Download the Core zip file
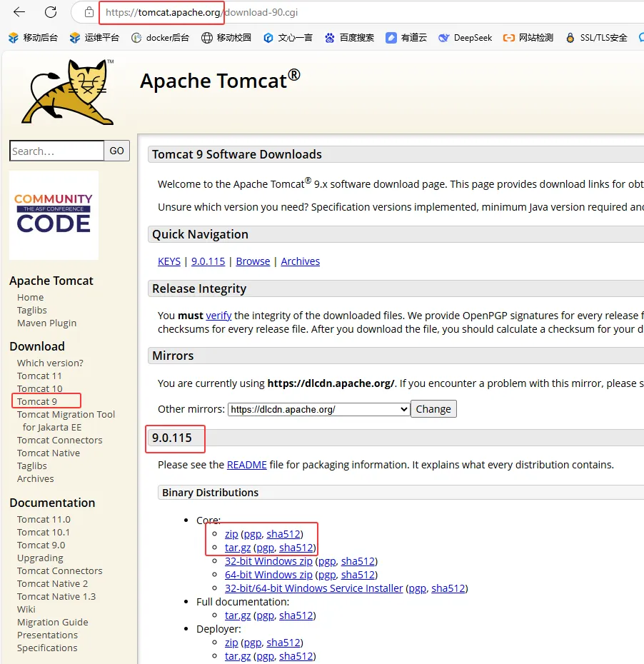Viewport: 644px width, 664px height. (x=231, y=534)
